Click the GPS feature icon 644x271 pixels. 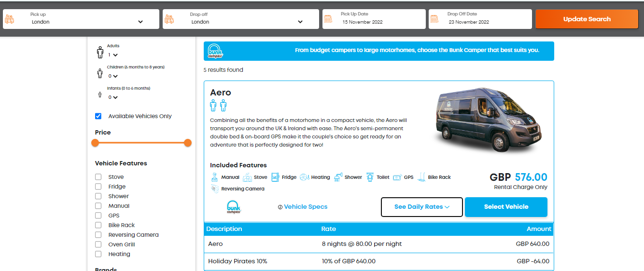[397, 177]
